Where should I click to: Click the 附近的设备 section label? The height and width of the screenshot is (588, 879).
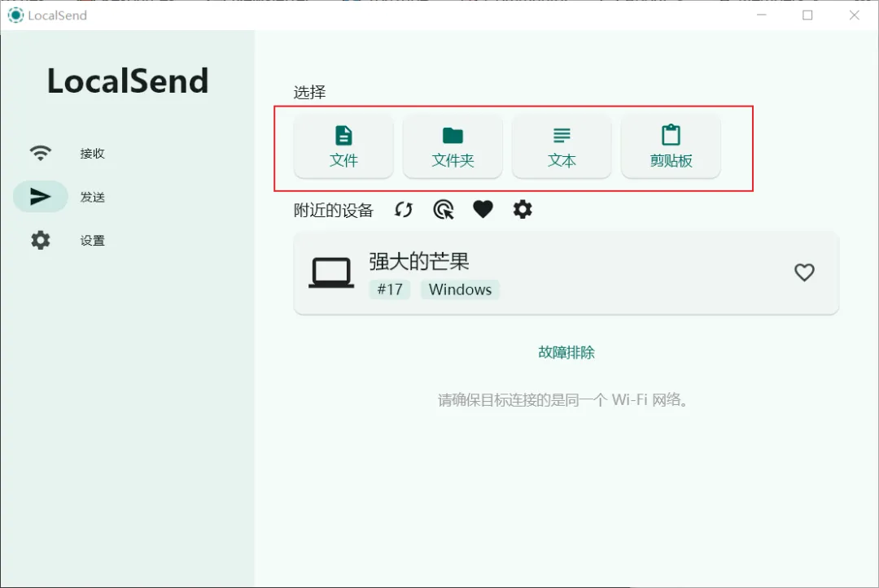334,211
